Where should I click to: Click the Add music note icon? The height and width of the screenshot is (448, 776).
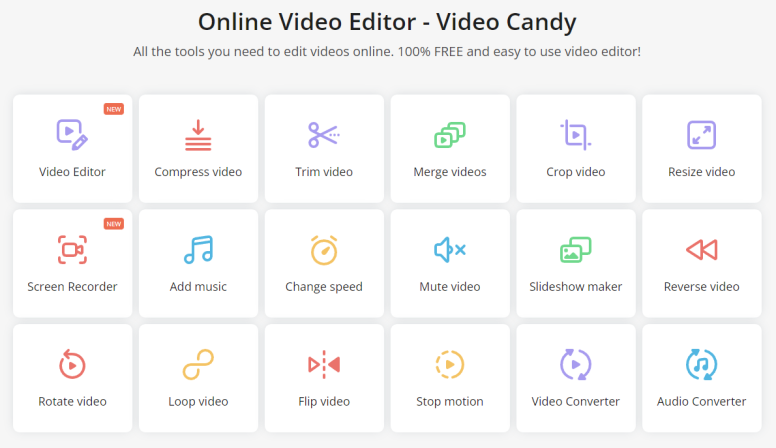[x=198, y=249]
